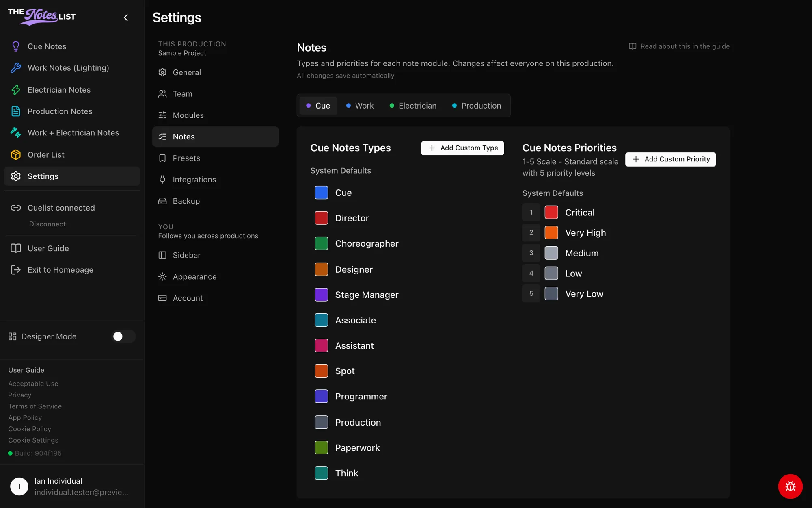The height and width of the screenshot is (508, 812).
Task: Click the Very Low priority swatch
Action: 551,294
